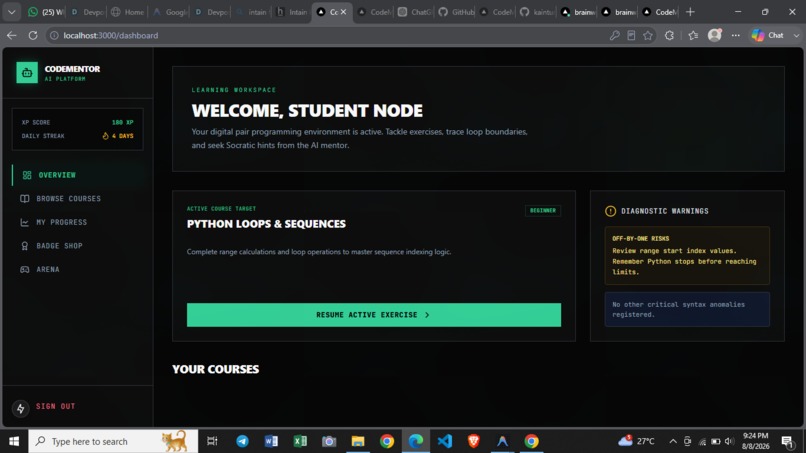The width and height of the screenshot is (806, 453).
Task: Open browser settings three-dot menu
Action: click(x=736, y=35)
